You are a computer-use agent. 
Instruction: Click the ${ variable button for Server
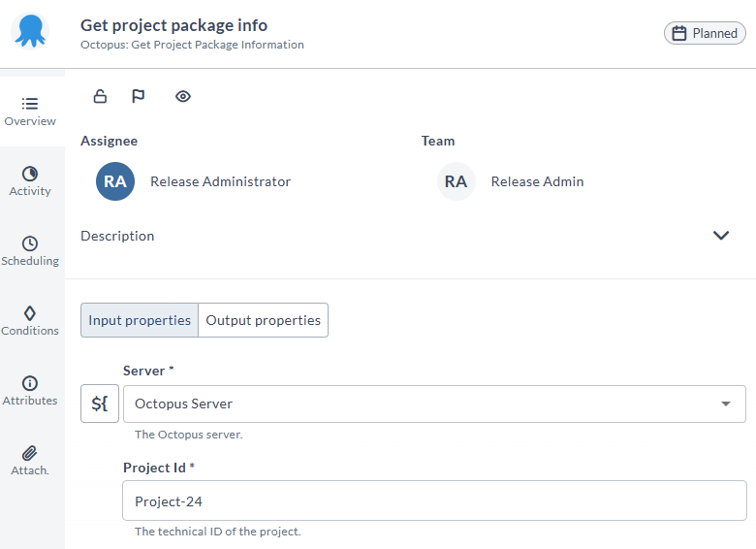[100, 404]
